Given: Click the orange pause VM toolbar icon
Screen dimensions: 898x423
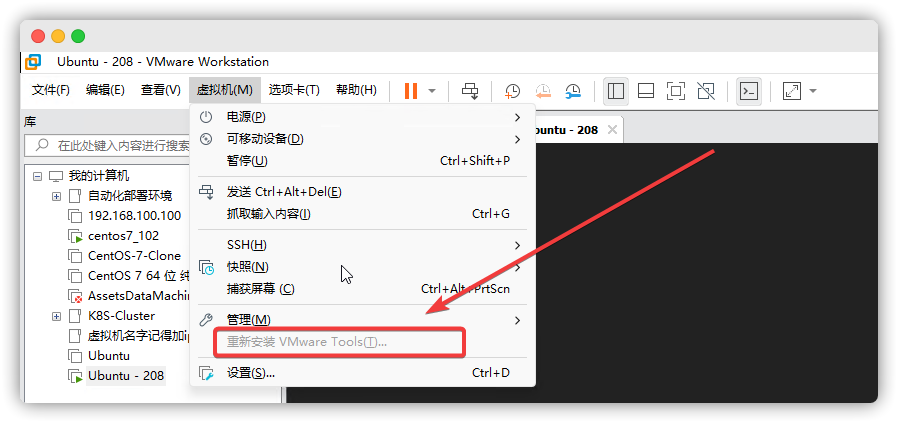Looking at the screenshot, I should click(411, 90).
